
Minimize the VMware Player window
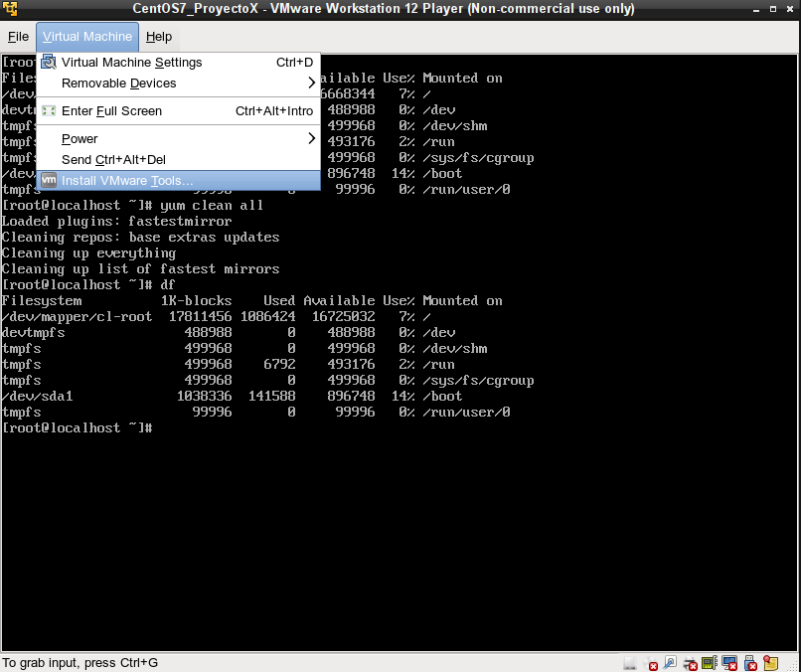[756, 9]
